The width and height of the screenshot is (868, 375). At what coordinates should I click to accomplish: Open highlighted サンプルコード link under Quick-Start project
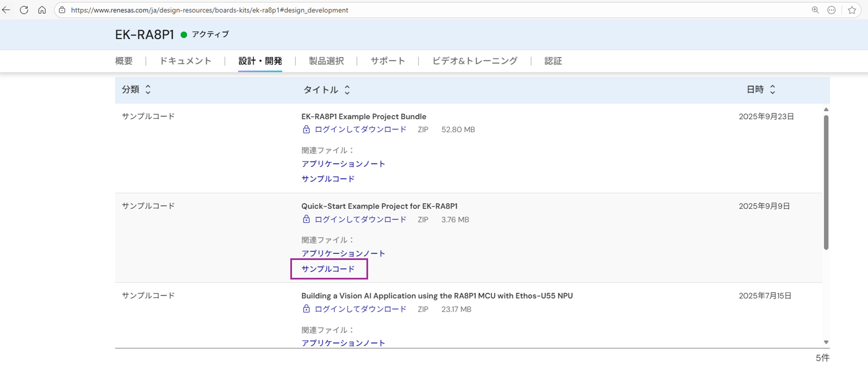point(328,269)
